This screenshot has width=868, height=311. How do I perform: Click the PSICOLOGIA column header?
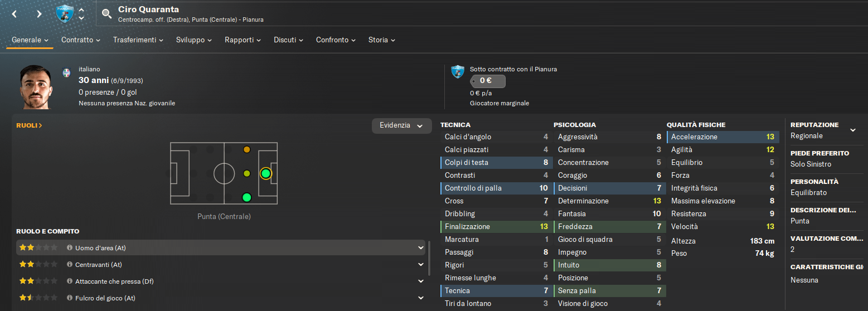[x=575, y=125]
